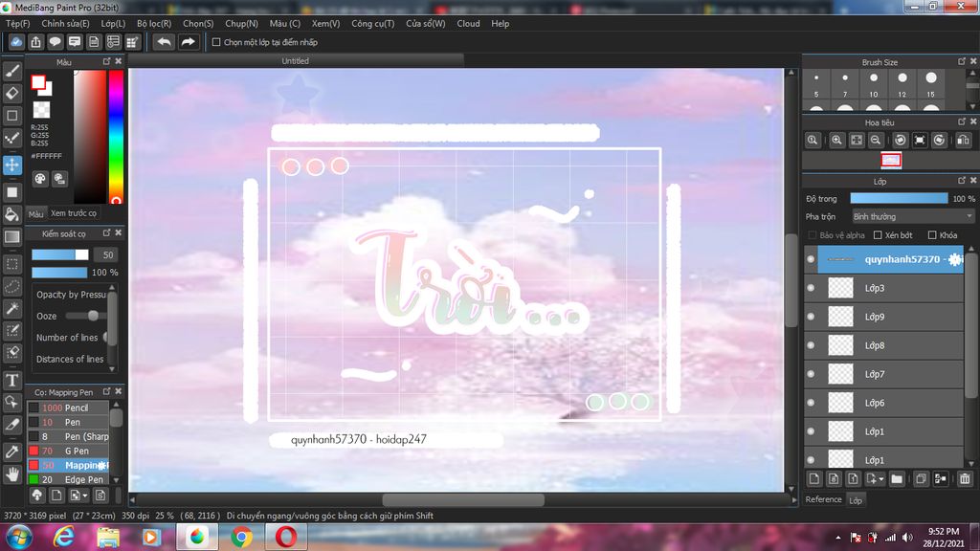
Task: Open the Tệp(F) menu
Action: click(x=17, y=24)
